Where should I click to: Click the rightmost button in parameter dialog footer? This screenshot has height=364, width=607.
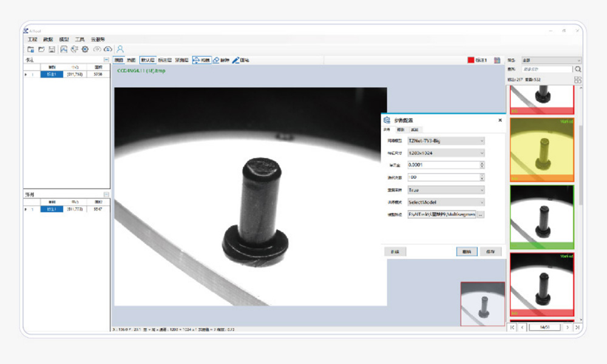coord(490,251)
